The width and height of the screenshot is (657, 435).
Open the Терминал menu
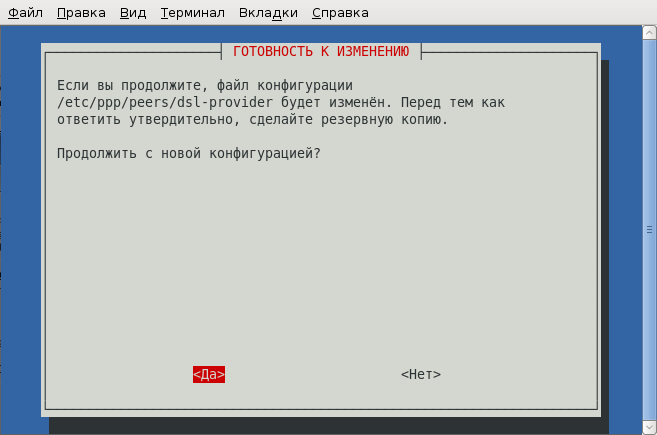(x=192, y=13)
